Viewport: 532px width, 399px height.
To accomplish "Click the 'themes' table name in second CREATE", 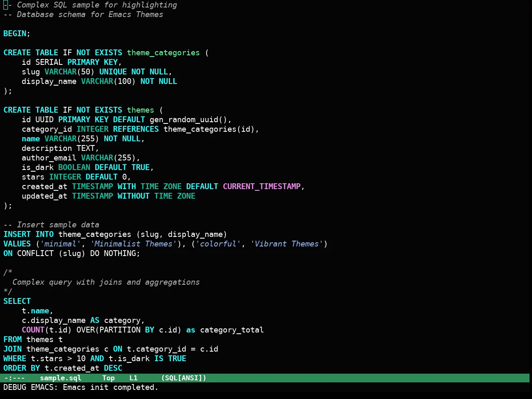I will [140, 110].
